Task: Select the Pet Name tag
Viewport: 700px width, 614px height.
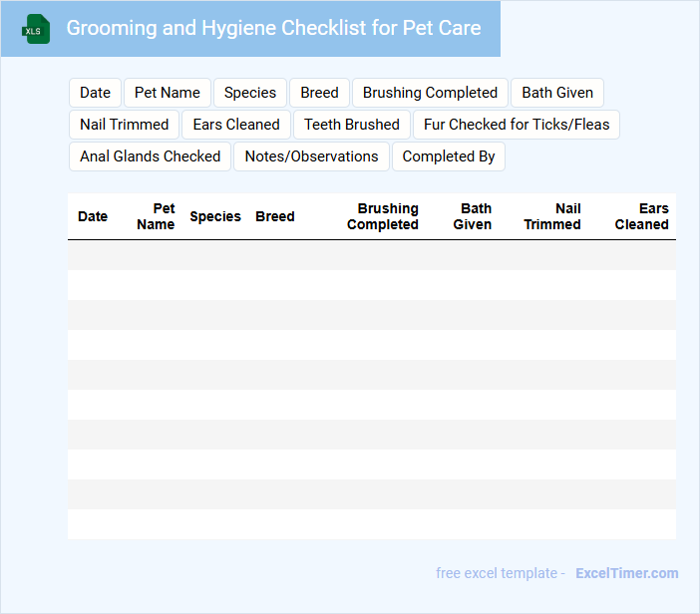Action: click(x=168, y=93)
